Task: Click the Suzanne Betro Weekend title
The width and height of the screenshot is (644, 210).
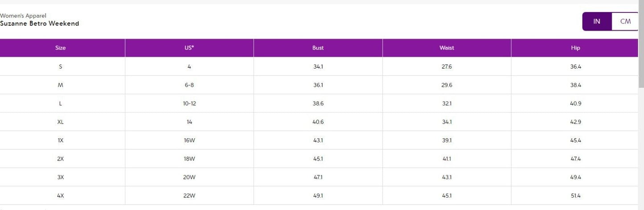Action: point(40,24)
